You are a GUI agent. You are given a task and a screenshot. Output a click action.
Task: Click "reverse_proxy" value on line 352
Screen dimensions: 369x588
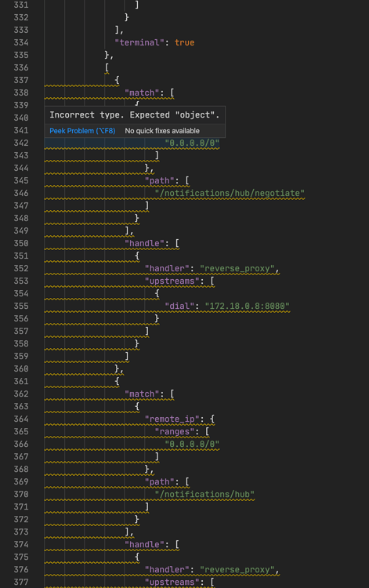(237, 268)
